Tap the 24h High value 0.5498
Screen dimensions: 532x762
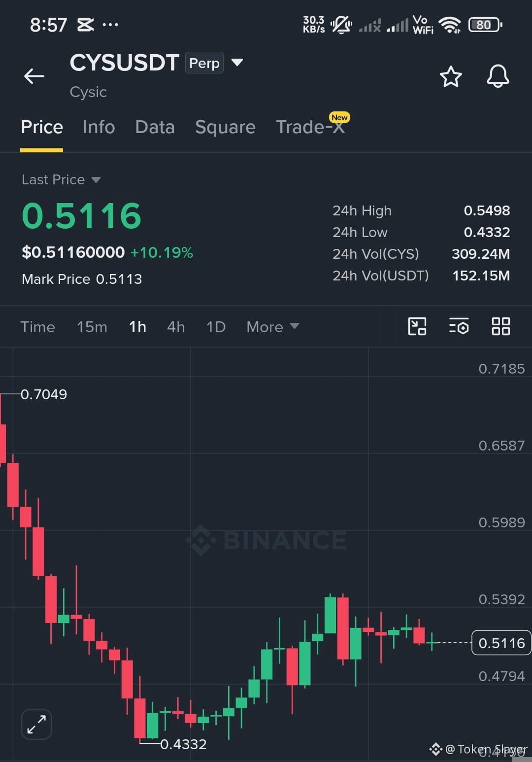(487, 210)
